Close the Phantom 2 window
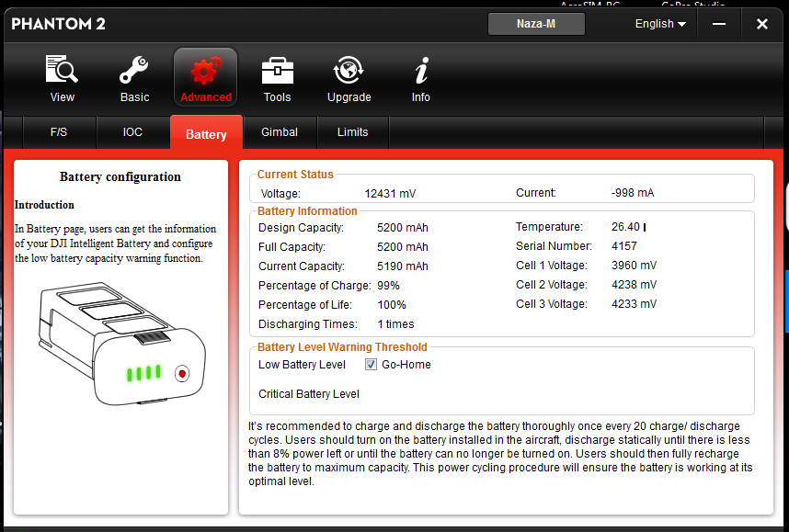 pos(762,24)
